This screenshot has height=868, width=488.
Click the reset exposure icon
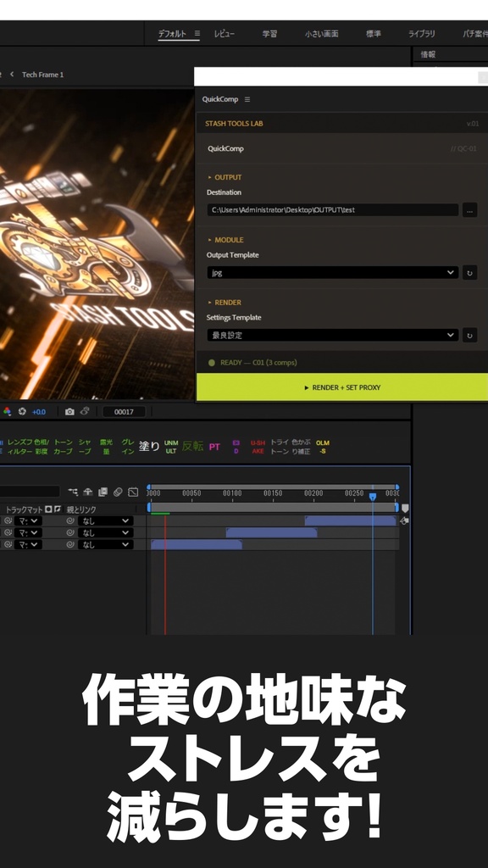tap(22, 411)
